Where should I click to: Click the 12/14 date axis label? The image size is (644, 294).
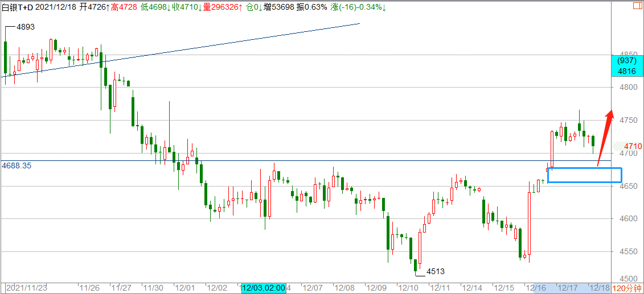(x=472, y=289)
